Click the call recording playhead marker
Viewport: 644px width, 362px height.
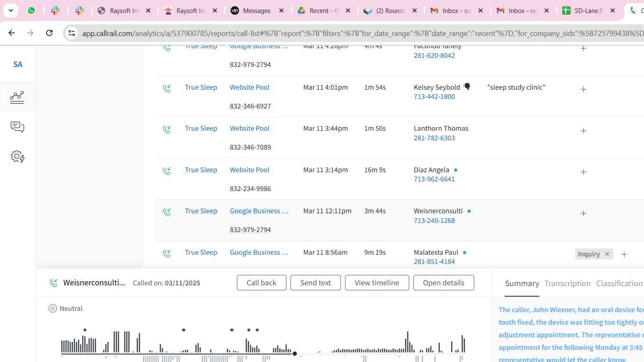[x=295, y=354]
